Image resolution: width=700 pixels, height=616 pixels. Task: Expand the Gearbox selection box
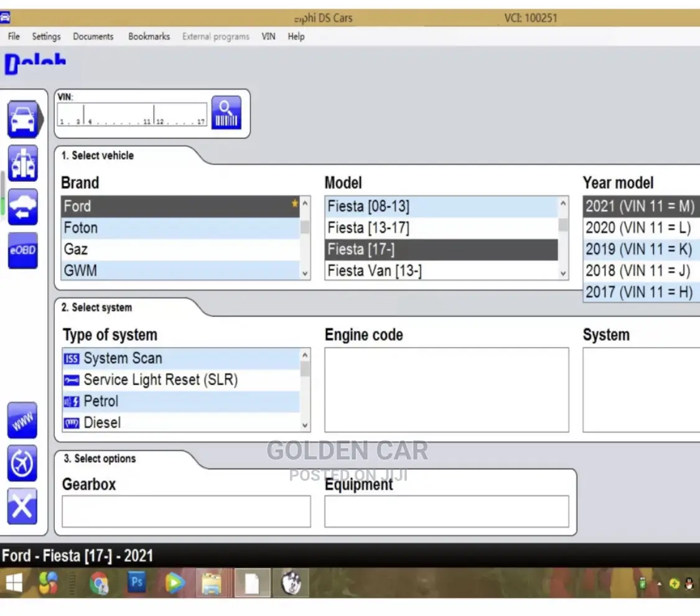pos(186,511)
